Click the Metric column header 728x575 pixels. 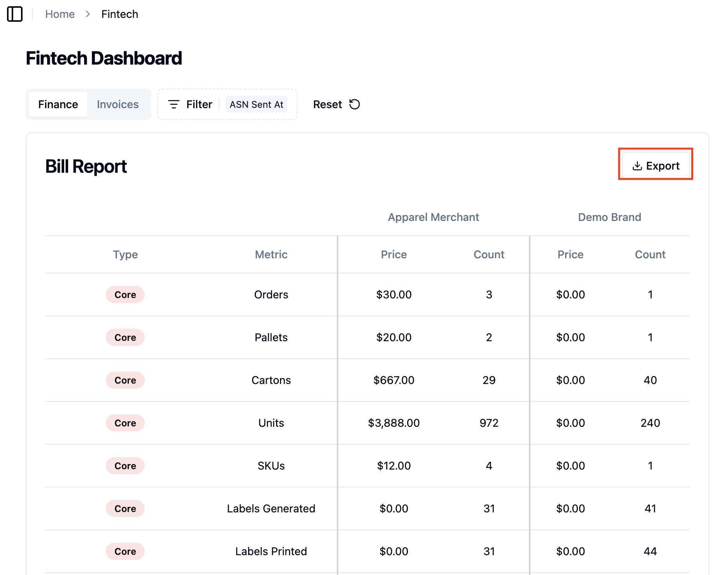click(x=271, y=254)
